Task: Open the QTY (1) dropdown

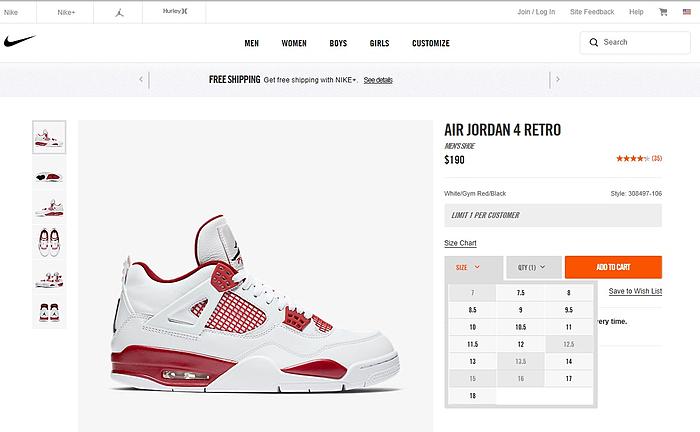Action: (533, 267)
